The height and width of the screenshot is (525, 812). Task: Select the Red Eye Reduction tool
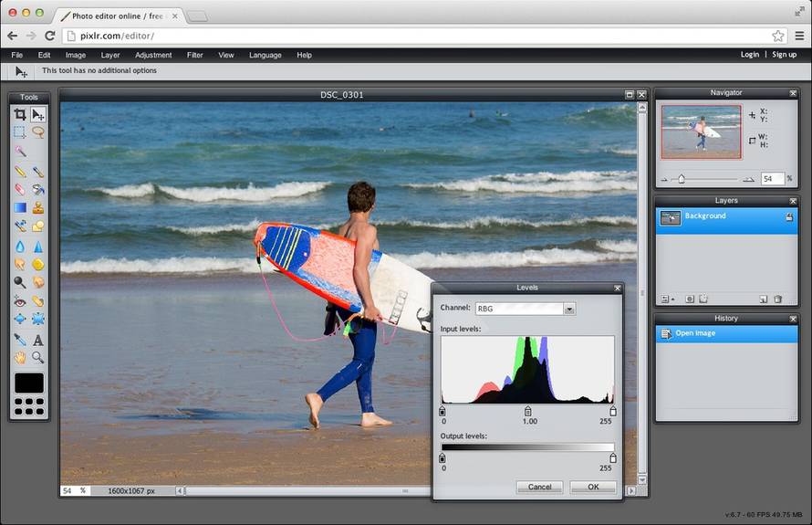point(20,300)
